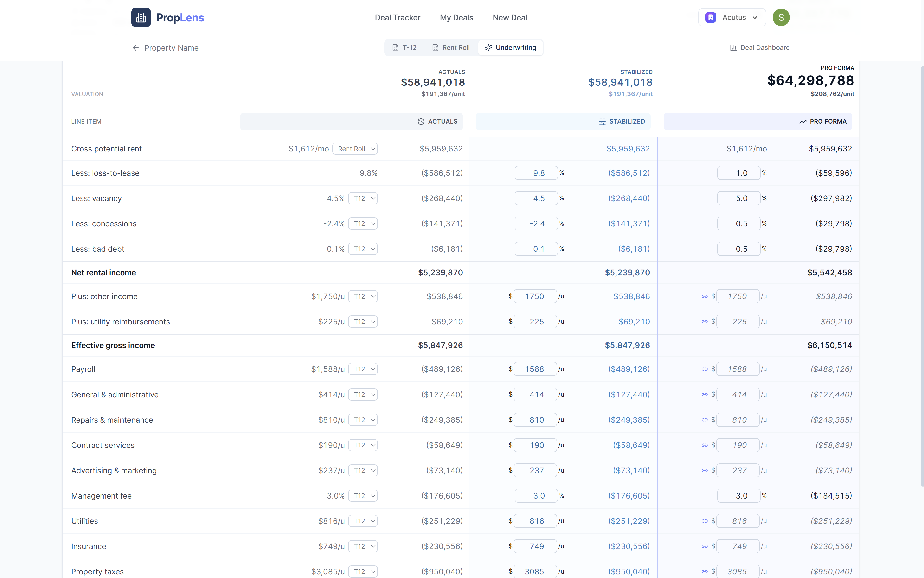Viewport: 924px width, 578px height.
Task: Click the Property Name back link
Action: 165,48
